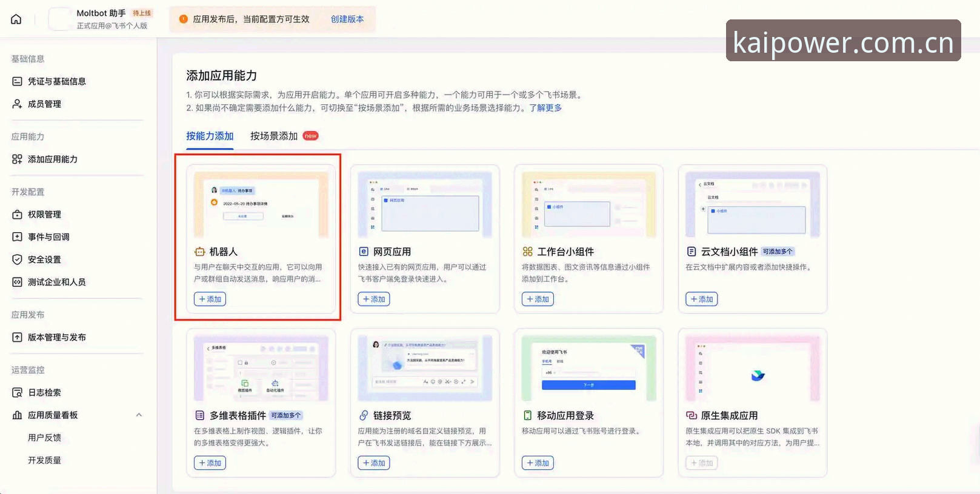This screenshot has height=494, width=980.
Task: Click the 添加应用能力 page heading
Action: [x=222, y=75]
